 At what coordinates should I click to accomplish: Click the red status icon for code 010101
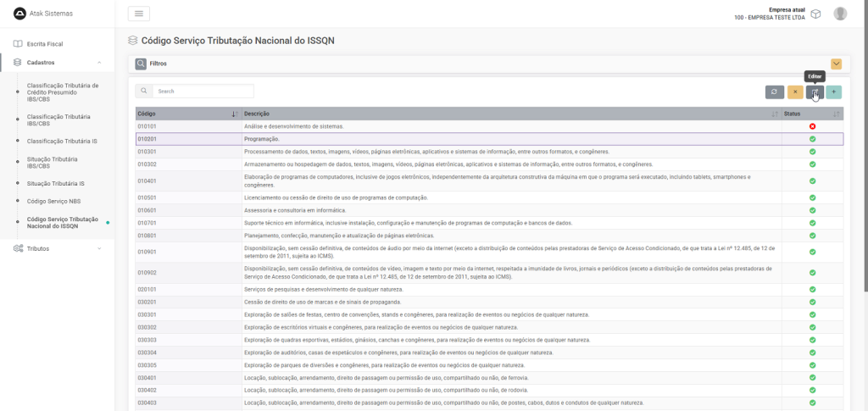pyautogui.click(x=812, y=126)
